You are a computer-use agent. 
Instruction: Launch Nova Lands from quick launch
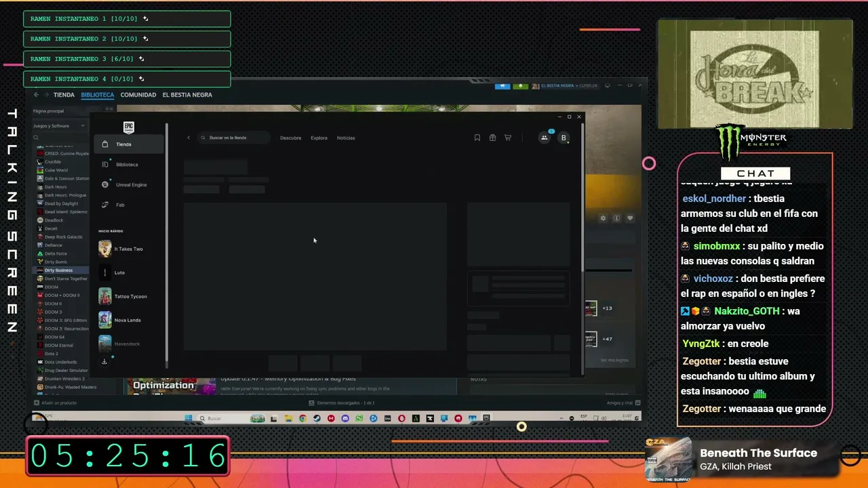tap(129, 320)
